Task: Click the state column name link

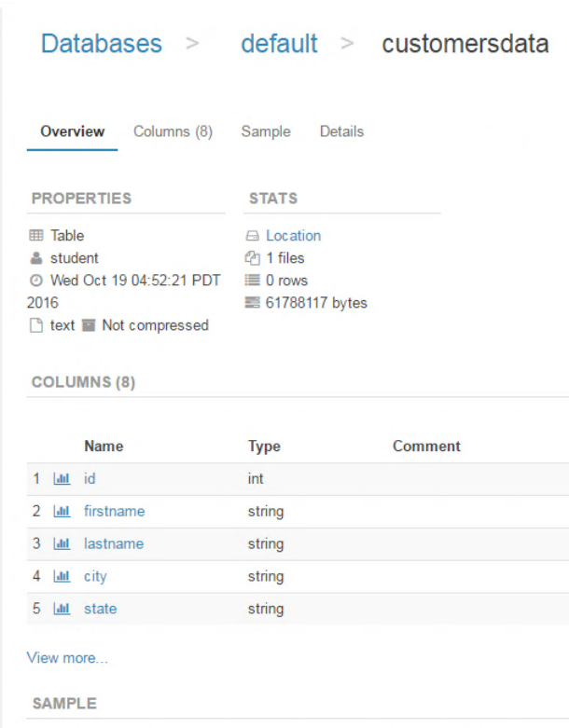Action: [100, 610]
